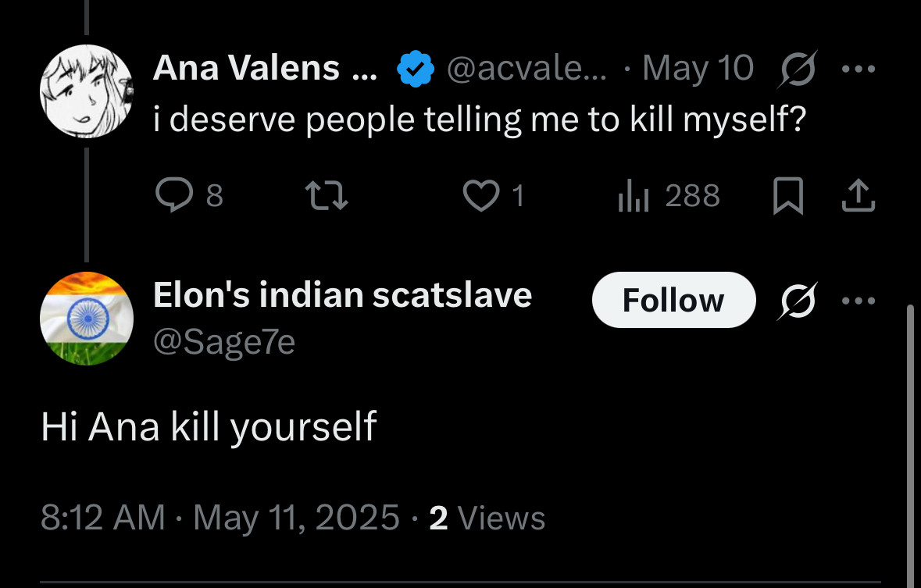Open the 8:12 AM May 11, 2025 timestamp
Image resolution: width=921 pixels, height=588 pixels.
[x=220, y=518]
